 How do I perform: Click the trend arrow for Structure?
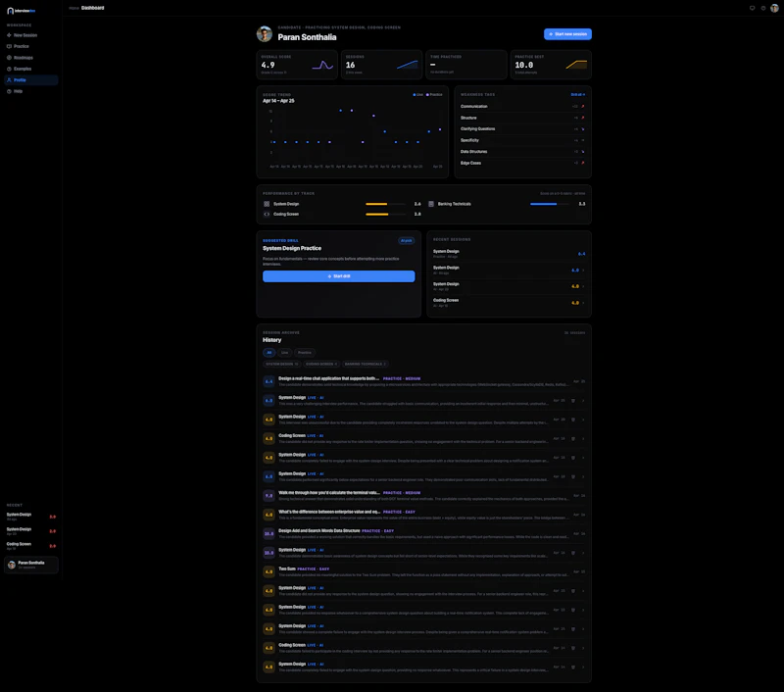coord(582,118)
